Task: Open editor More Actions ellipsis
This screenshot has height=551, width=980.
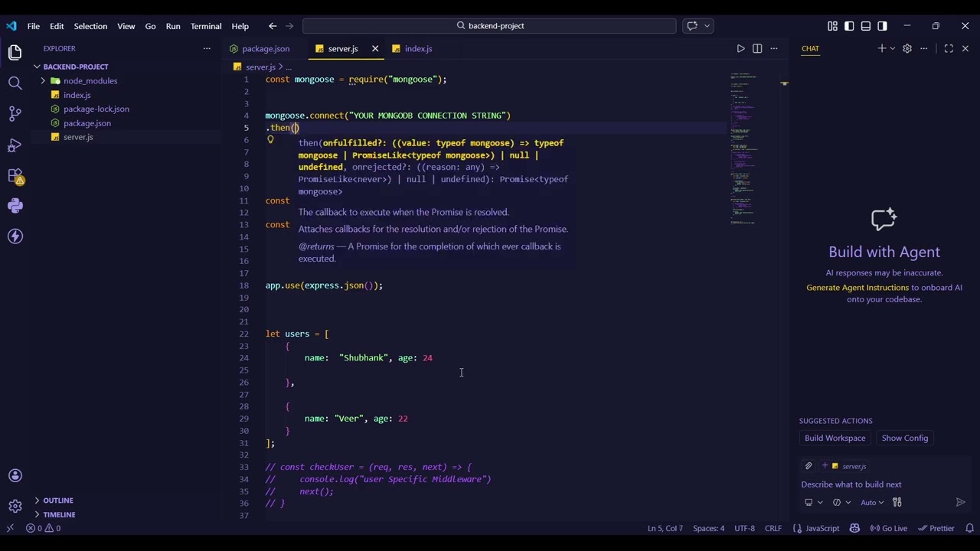Action: (774, 48)
